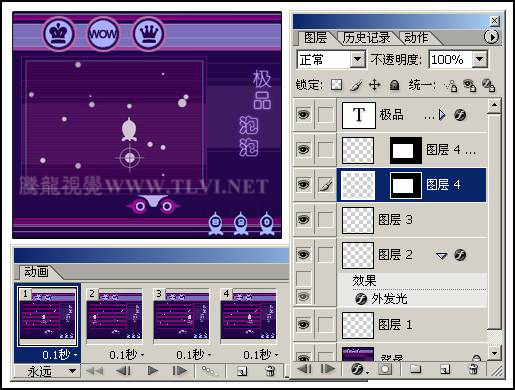The image size is (515, 390).
Task: Toggle link box of 极品 layer
Action: pyautogui.click(x=325, y=115)
